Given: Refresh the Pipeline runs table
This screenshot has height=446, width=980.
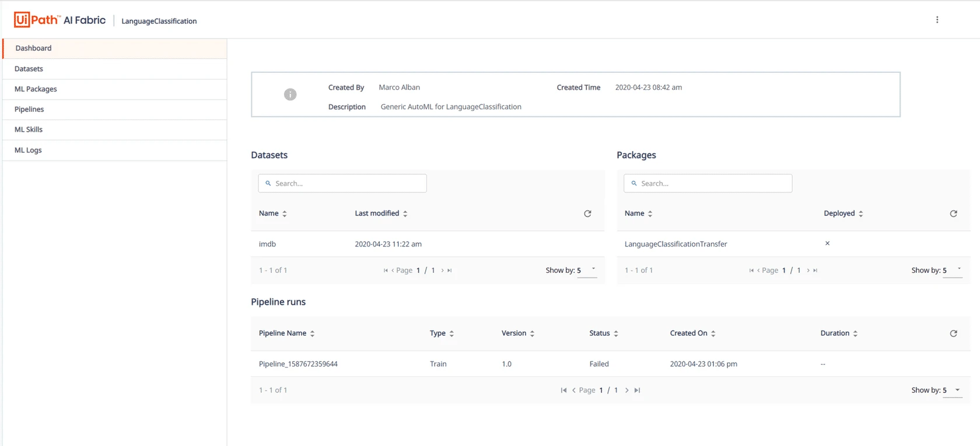Looking at the screenshot, I should coord(953,333).
